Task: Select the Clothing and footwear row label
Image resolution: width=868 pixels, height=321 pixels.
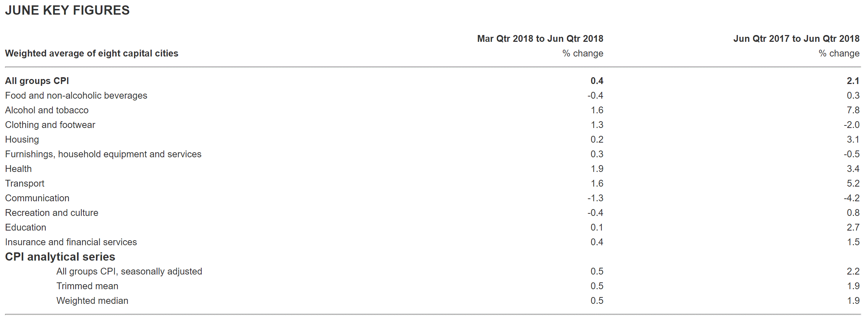Action: click(x=50, y=125)
